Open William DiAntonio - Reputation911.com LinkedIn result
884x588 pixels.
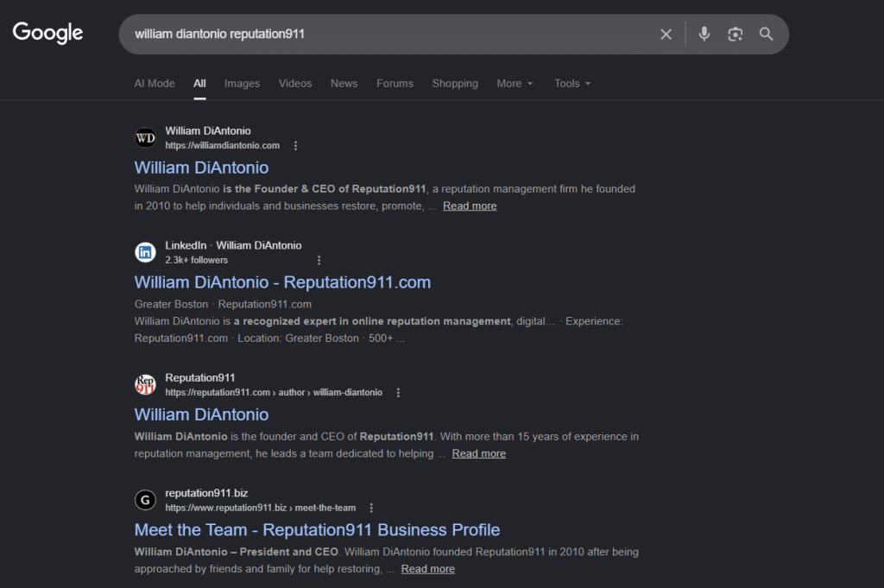point(282,281)
